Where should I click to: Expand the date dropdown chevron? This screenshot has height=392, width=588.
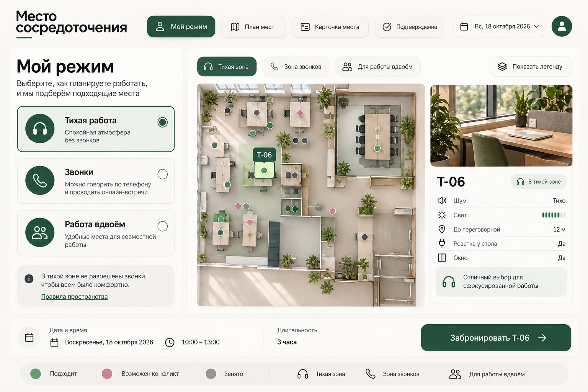pyautogui.click(x=536, y=27)
